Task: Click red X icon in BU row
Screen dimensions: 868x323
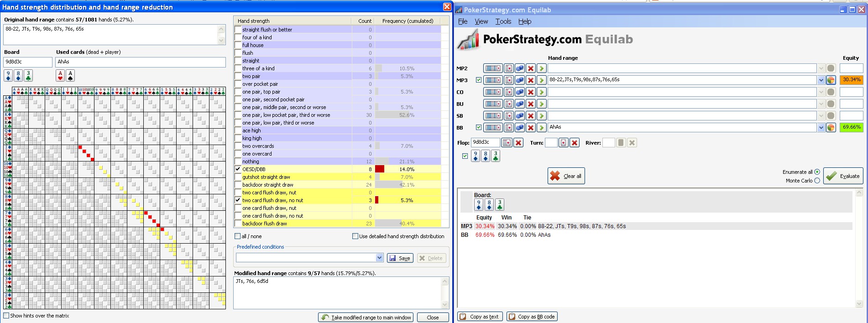Action: pyautogui.click(x=530, y=104)
